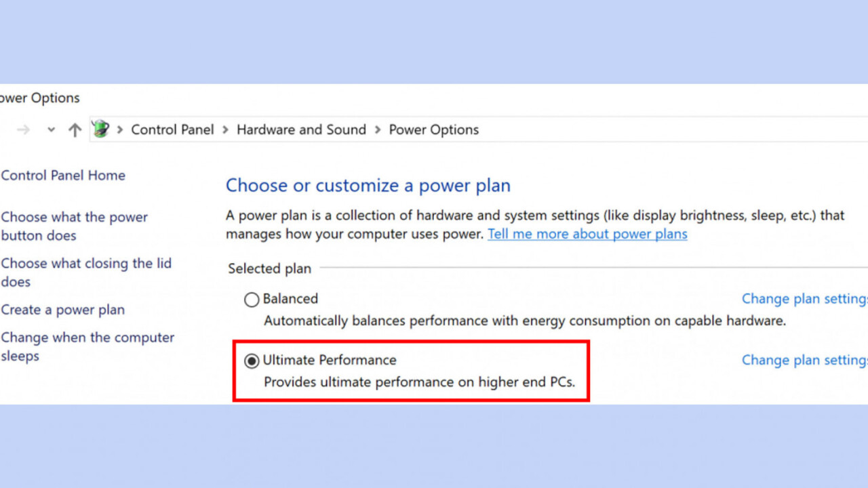Expand the chevron before Power Options breadcrumb

pos(377,130)
